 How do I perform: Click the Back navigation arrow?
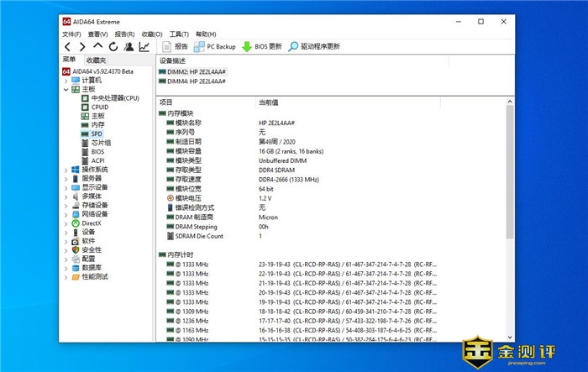[x=68, y=47]
